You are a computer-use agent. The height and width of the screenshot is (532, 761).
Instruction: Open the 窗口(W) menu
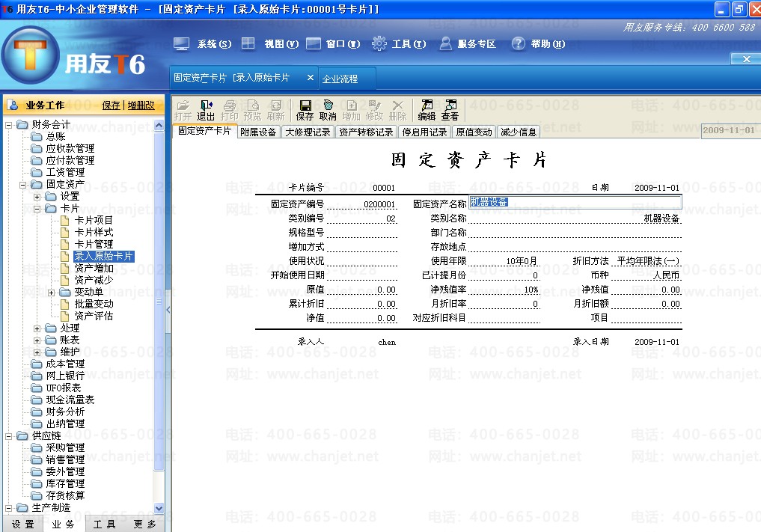pyautogui.click(x=333, y=44)
